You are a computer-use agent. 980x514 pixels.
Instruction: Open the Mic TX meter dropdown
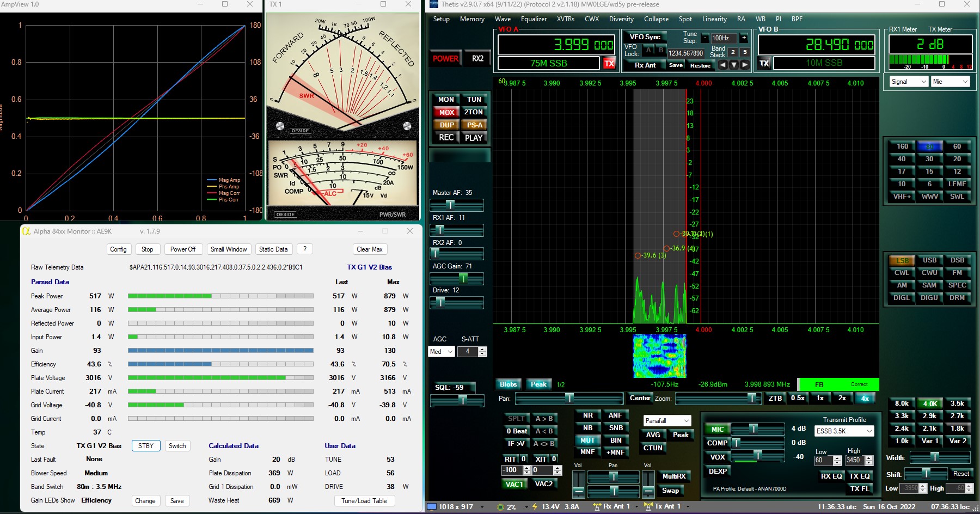point(950,82)
